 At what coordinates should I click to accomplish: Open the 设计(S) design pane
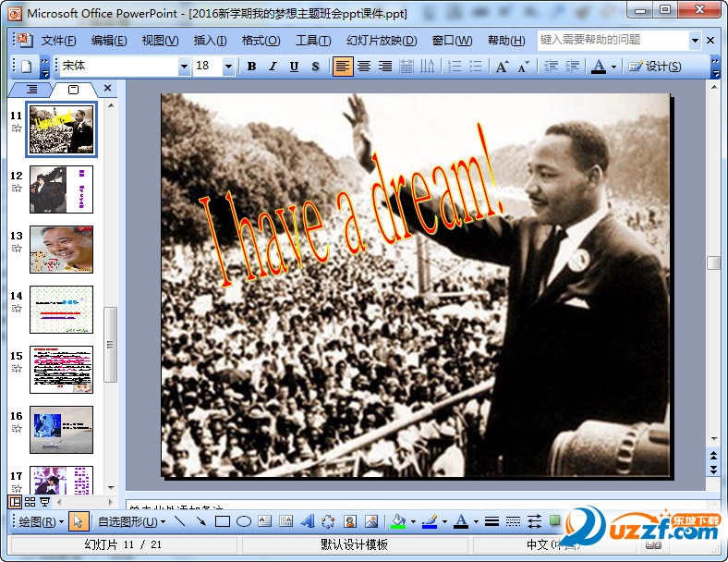tap(655, 67)
